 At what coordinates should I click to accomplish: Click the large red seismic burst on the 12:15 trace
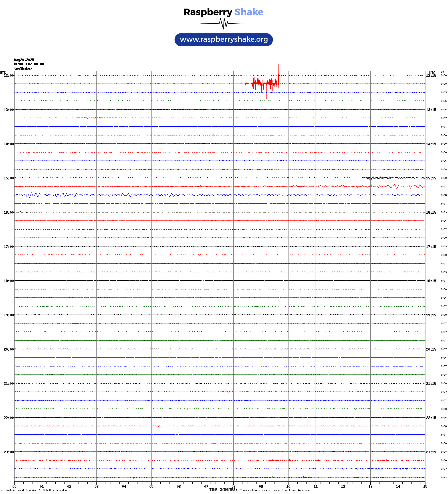point(265,84)
